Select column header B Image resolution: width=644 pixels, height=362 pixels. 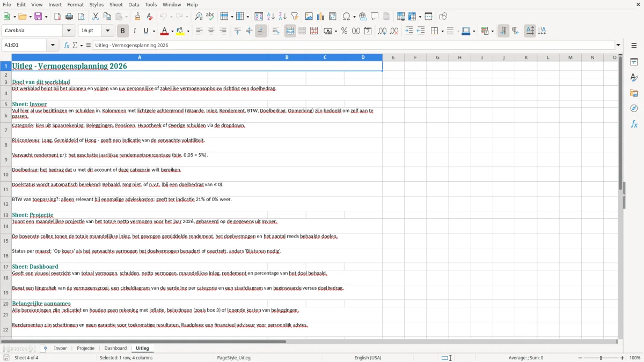pos(287,57)
